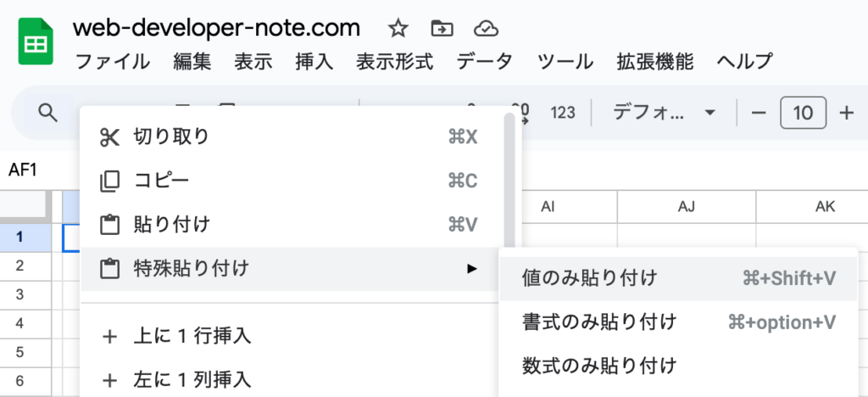
Task: Click the Google Sheets home logo
Action: 36,42
